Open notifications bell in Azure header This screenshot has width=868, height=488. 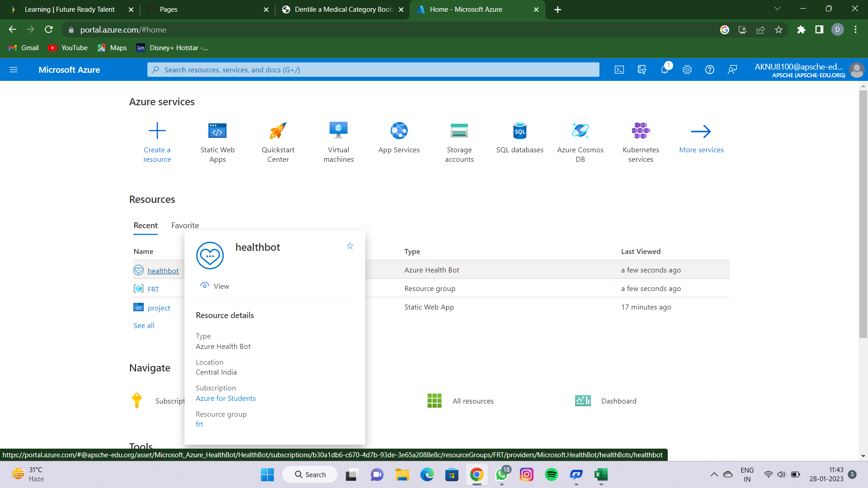click(x=665, y=70)
